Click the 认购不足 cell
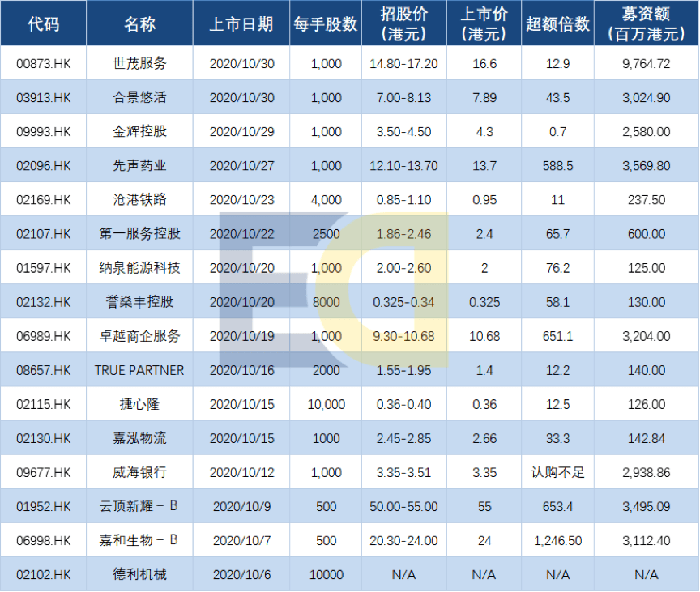This screenshot has width=700, height=592. pos(558,472)
